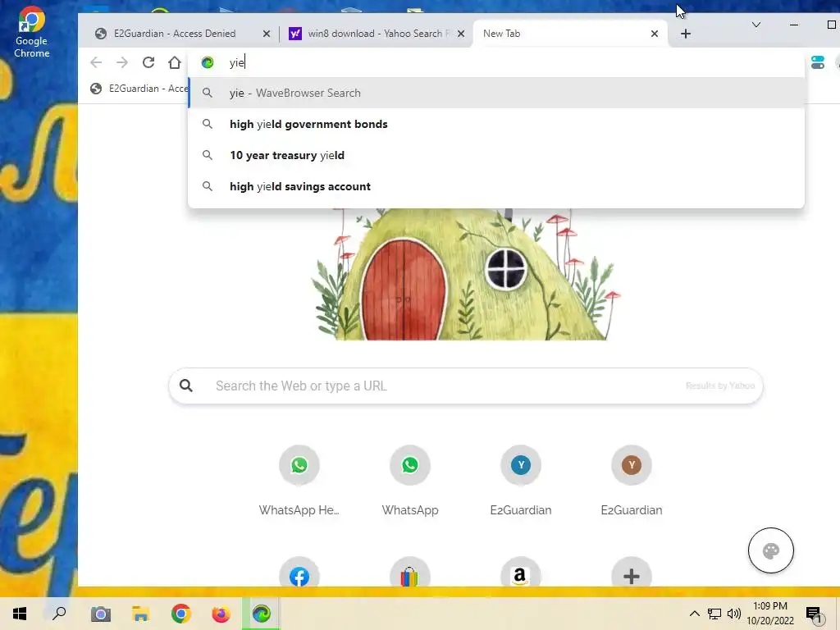Open Windows taskbar search
Viewport: 840px width, 630px height.
(59, 614)
